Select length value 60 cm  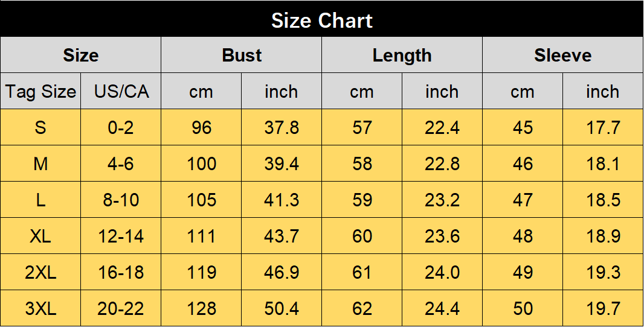click(362, 236)
